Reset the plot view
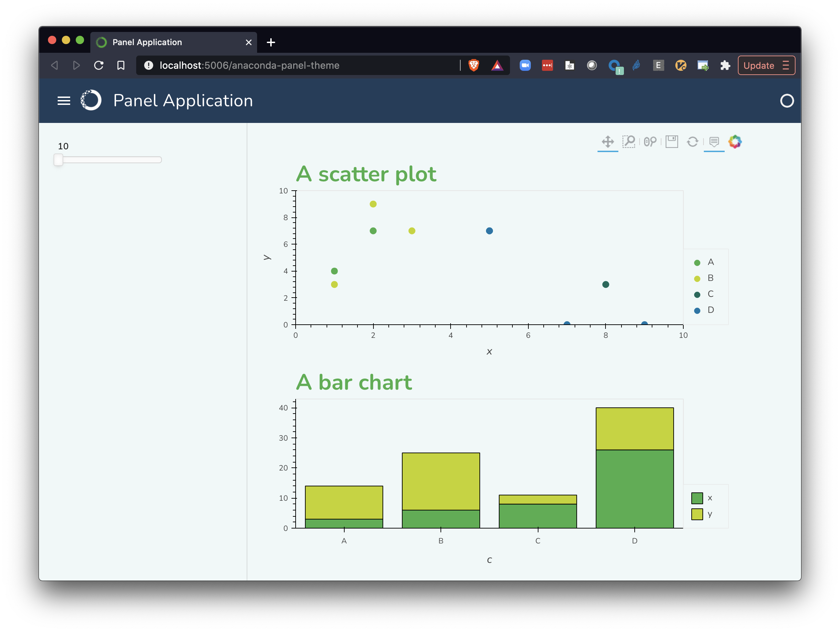The width and height of the screenshot is (840, 632). (x=693, y=142)
